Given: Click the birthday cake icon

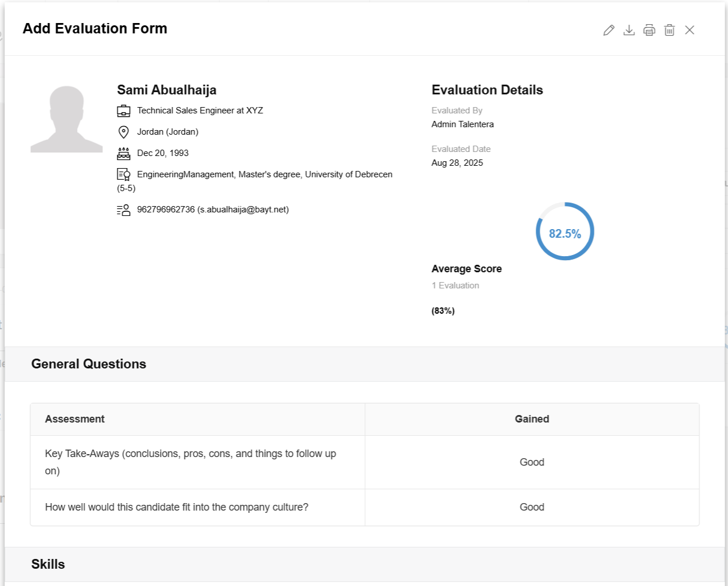Looking at the screenshot, I should pos(123,154).
